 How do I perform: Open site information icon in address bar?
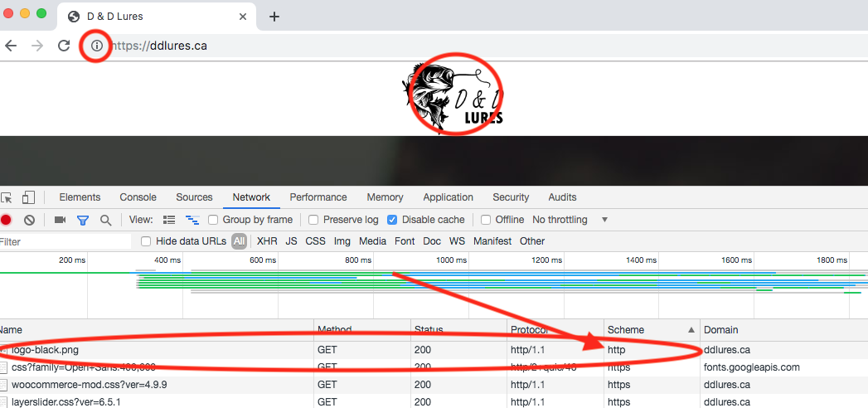[97, 46]
